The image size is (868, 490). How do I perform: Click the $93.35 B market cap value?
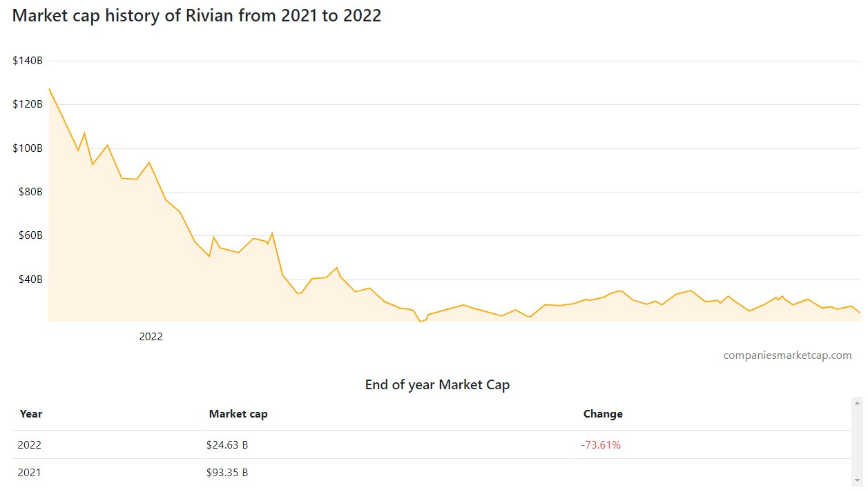pos(227,473)
